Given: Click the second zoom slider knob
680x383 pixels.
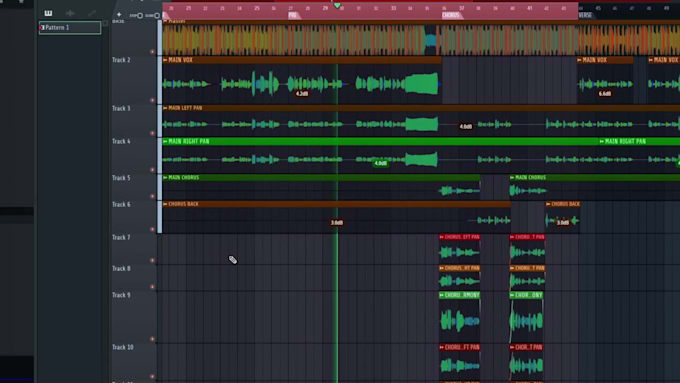Looking at the screenshot, I should coord(157,16).
